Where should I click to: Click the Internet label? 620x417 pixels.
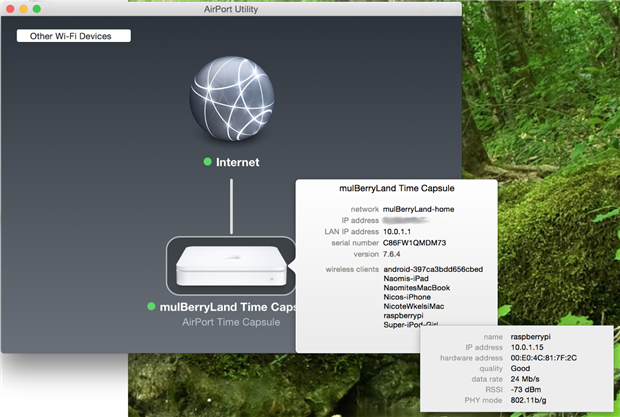(x=238, y=162)
